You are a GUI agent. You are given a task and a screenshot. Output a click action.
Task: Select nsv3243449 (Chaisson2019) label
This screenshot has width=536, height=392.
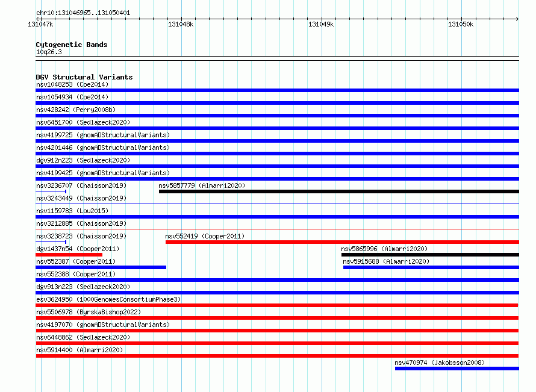point(81,198)
